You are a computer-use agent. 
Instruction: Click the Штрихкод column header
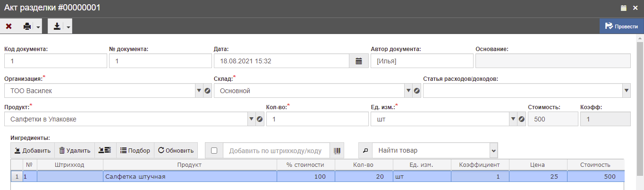(70, 164)
